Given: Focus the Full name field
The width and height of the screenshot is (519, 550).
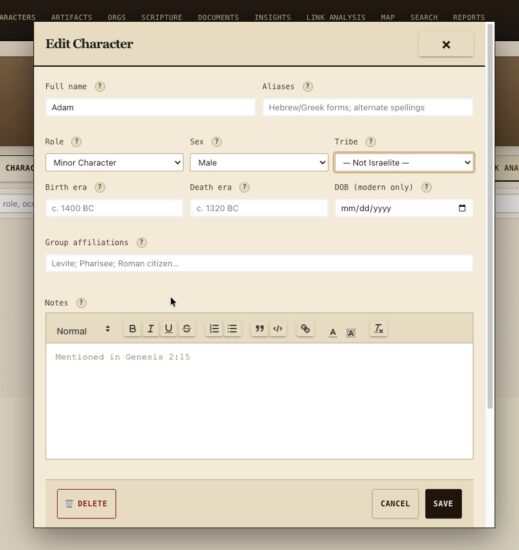Looking at the screenshot, I should point(150,107).
